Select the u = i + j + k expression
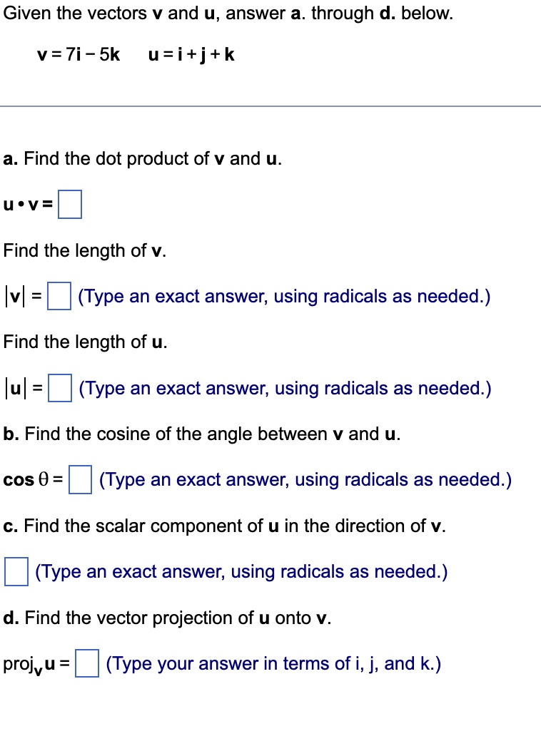This screenshot has width=541, height=756. [189, 54]
